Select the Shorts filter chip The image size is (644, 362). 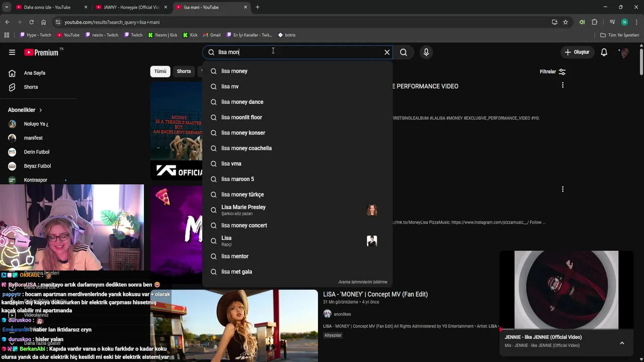pyautogui.click(x=184, y=71)
